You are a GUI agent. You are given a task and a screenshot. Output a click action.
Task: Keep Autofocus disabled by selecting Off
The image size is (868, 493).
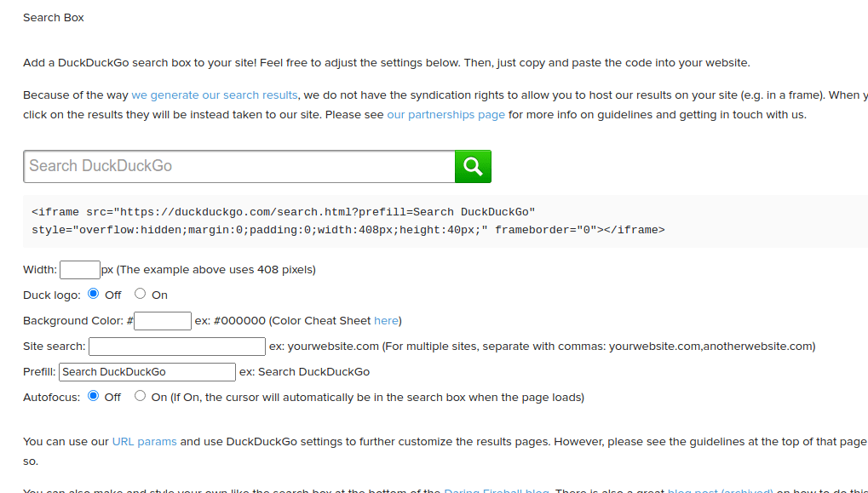click(93, 395)
